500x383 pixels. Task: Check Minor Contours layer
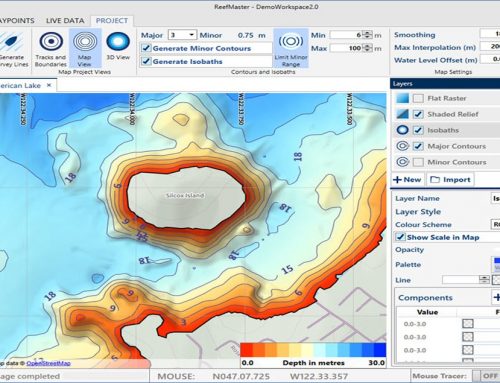[418, 162]
